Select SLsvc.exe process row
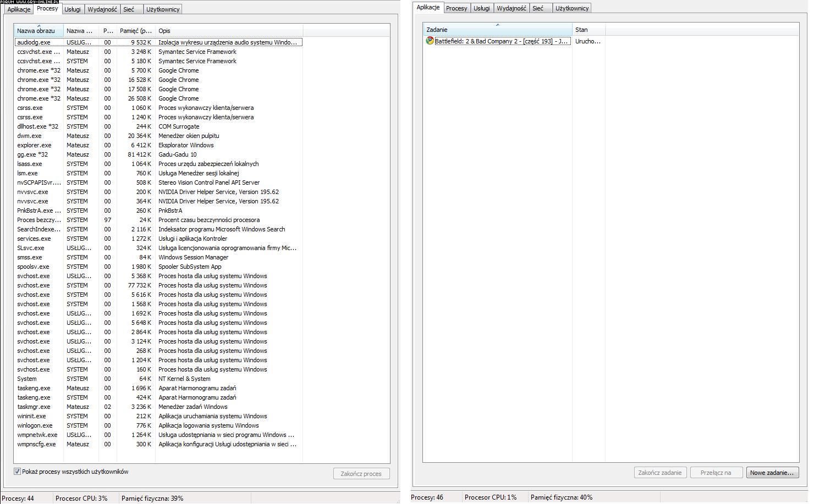Image resolution: width=825 pixels, height=504 pixels. (158, 248)
